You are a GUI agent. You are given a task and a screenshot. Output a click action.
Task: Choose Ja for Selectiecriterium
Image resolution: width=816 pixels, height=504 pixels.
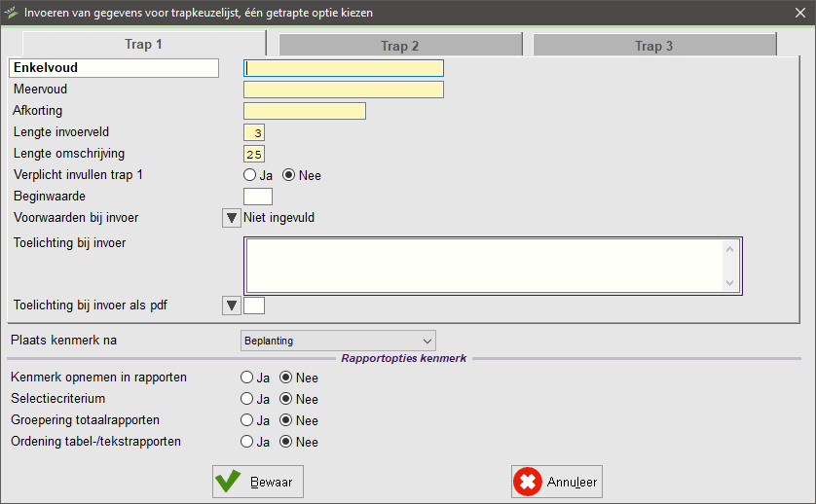249,399
